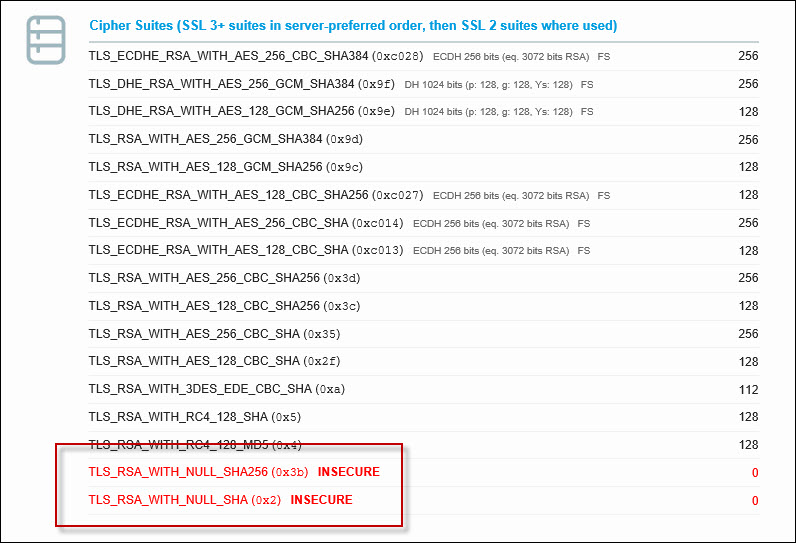Click the 112 strength value for 3DES suite

pos(749,390)
